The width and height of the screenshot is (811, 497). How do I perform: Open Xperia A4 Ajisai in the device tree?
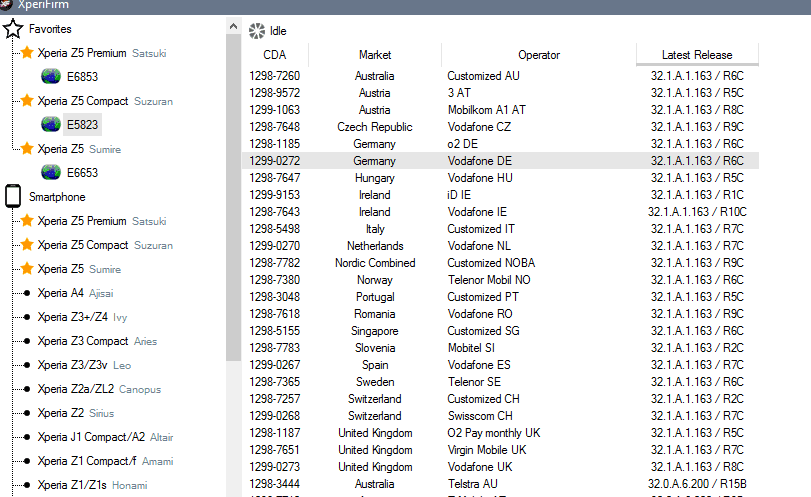(76, 293)
